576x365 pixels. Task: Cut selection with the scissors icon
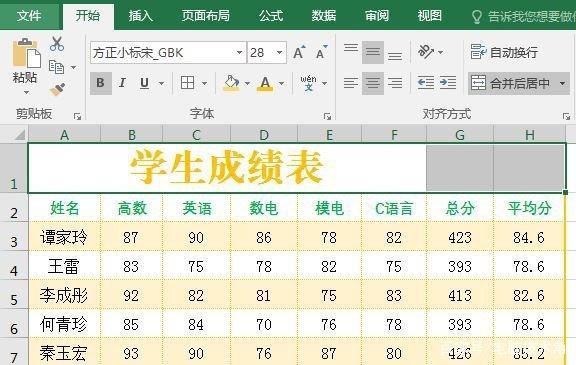tap(57, 44)
